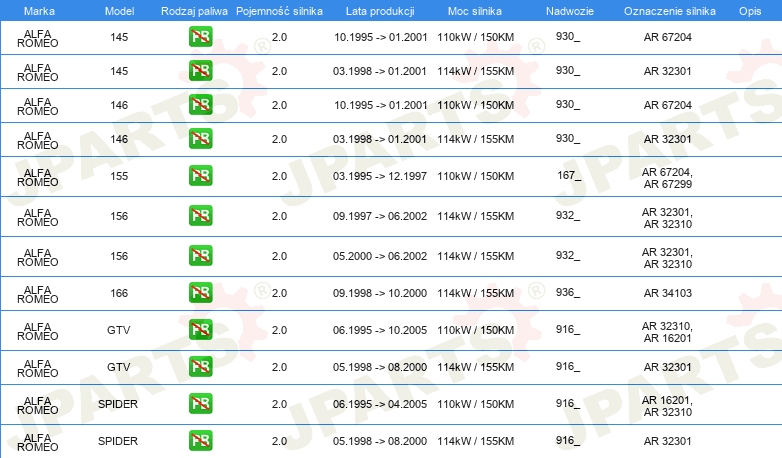Click body code 167_
The width and height of the screenshot is (782, 458).
569,176
